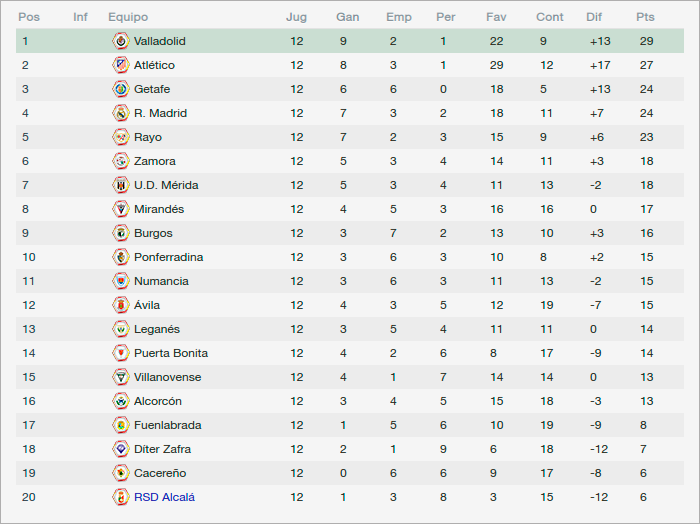Click the Dif column header

point(594,17)
